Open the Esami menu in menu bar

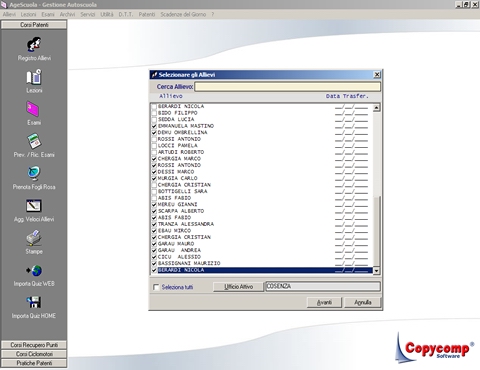[x=48, y=14]
